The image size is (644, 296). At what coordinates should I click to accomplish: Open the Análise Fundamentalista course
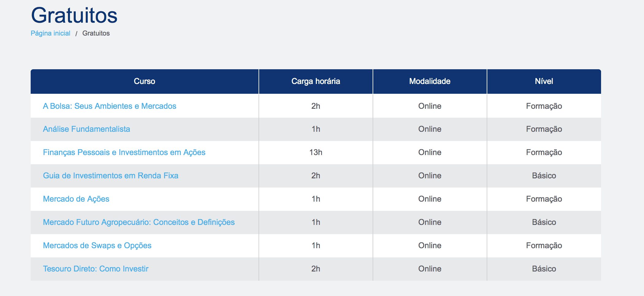click(x=86, y=129)
